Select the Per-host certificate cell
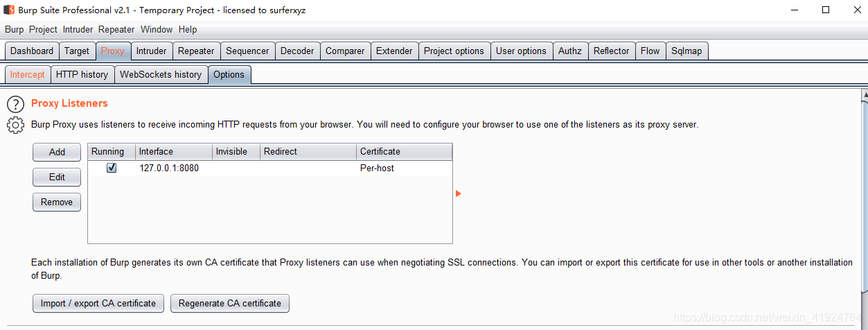868x330 pixels. click(405, 168)
